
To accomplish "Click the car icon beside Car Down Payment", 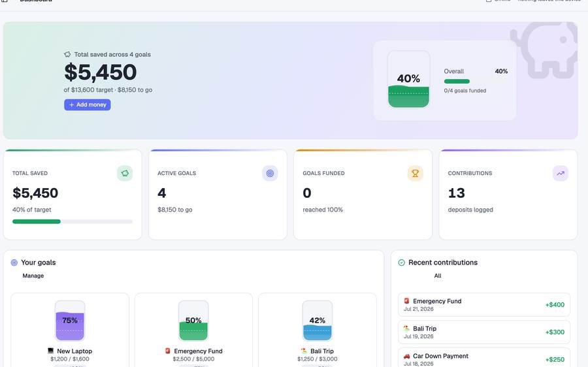I will (x=406, y=356).
